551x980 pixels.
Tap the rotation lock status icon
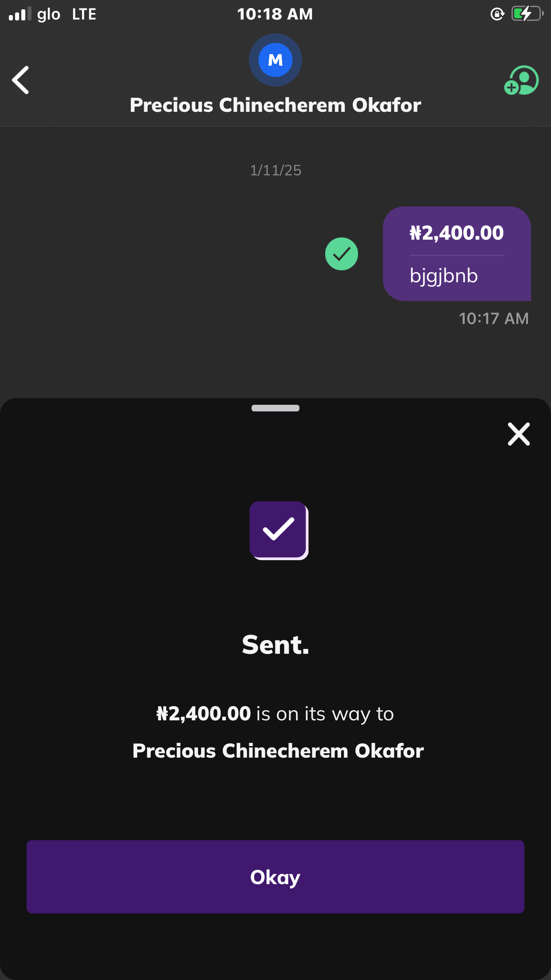(497, 14)
